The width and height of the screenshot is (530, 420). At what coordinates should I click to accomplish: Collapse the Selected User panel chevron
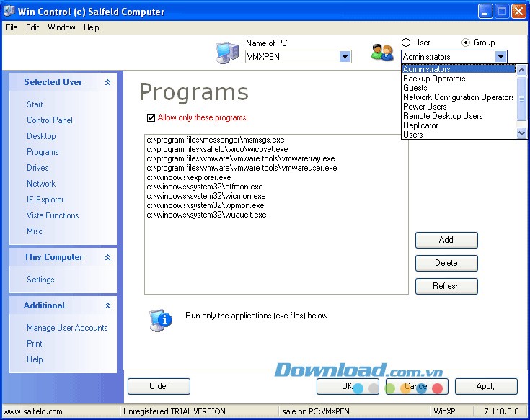[x=107, y=83]
